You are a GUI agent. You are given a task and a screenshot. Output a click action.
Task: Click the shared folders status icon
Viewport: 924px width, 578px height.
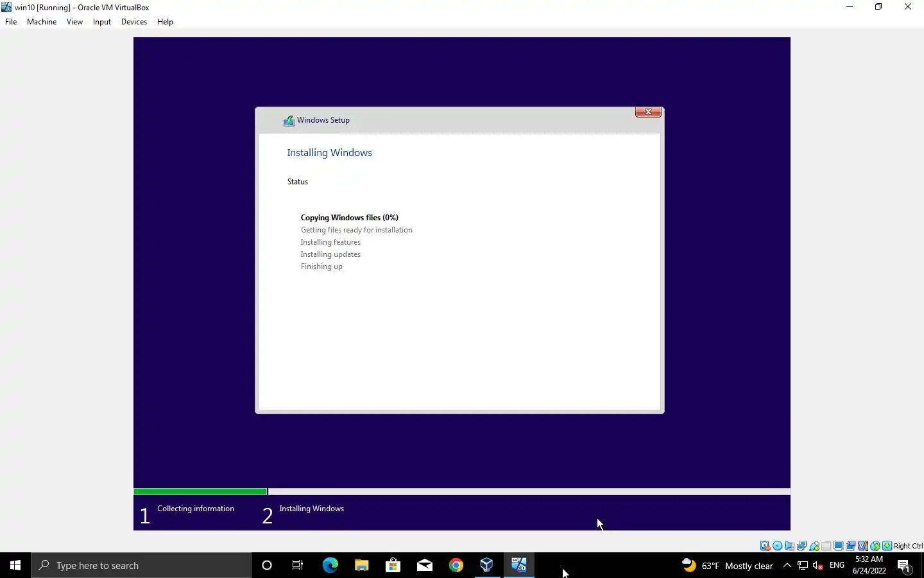pos(826,546)
